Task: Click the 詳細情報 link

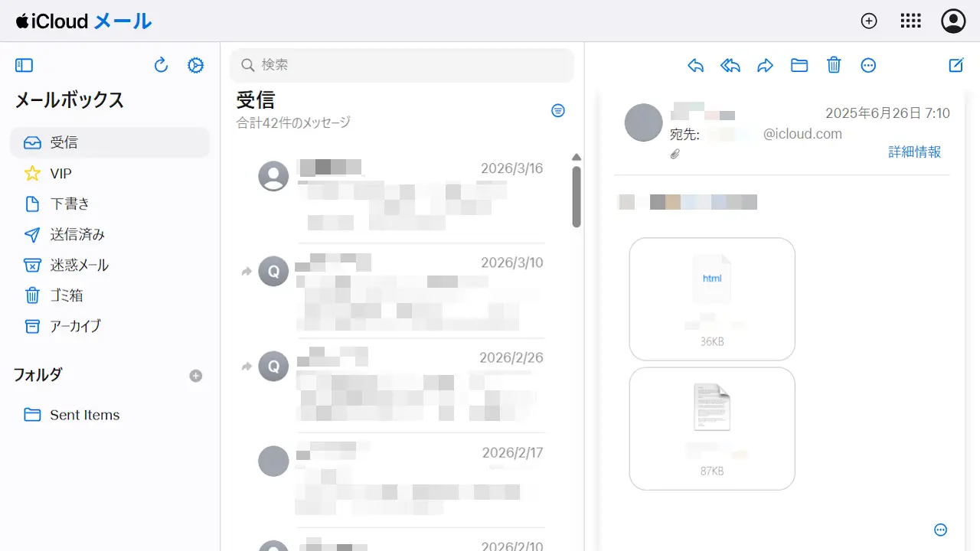Action: pos(914,152)
